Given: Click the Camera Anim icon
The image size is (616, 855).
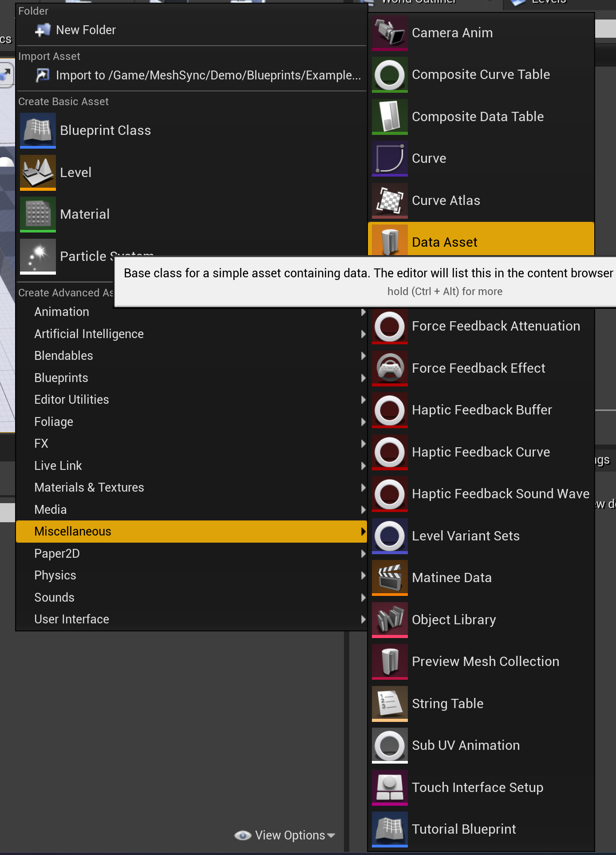Looking at the screenshot, I should (390, 33).
